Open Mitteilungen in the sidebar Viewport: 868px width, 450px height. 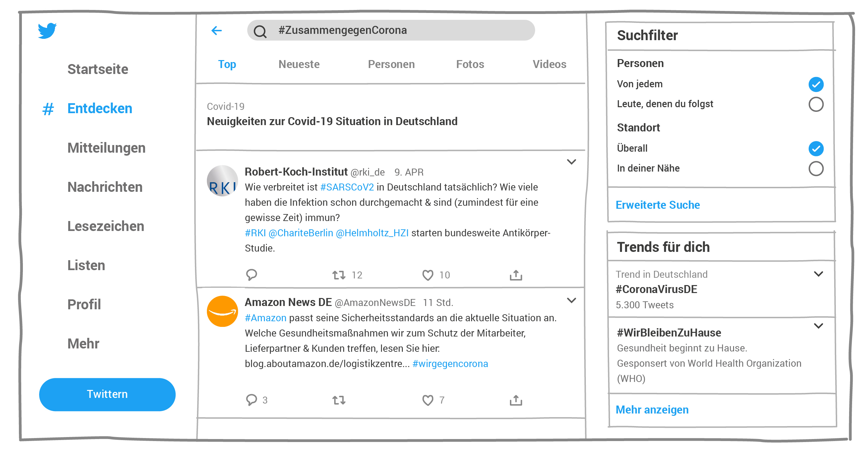(x=106, y=148)
